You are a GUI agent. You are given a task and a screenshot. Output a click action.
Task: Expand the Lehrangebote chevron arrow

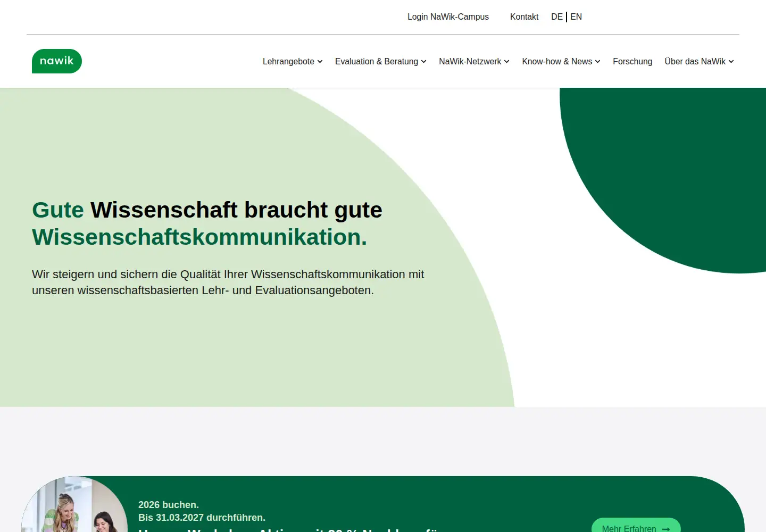point(320,62)
